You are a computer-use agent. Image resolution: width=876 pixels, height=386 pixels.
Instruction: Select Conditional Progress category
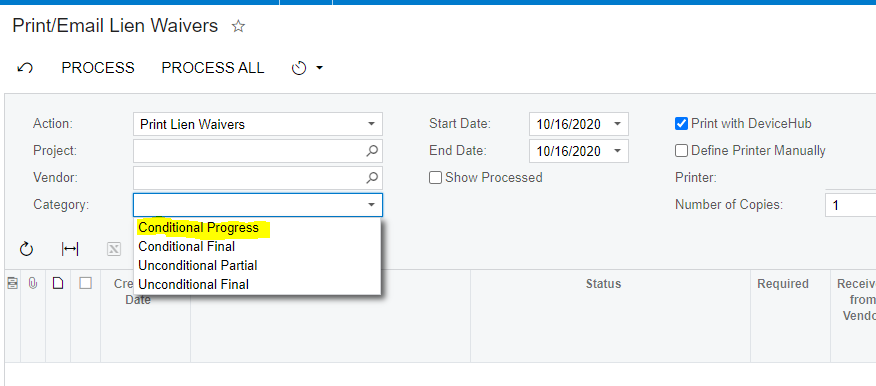pyautogui.click(x=198, y=228)
